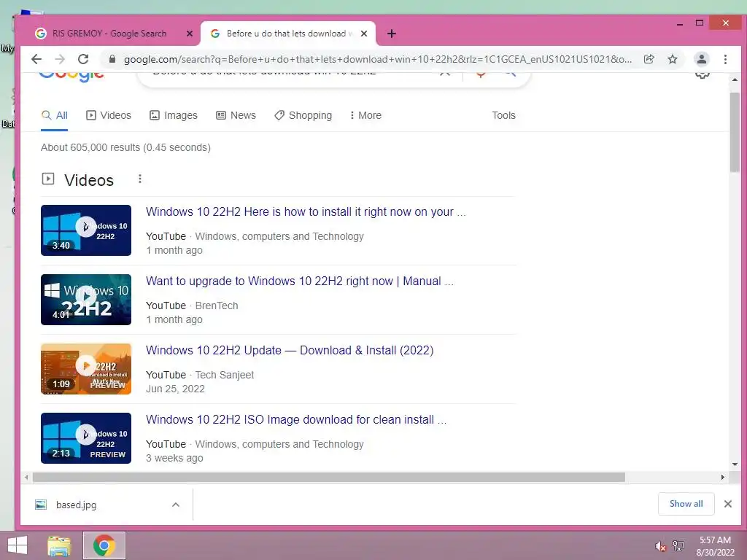The height and width of the screenshot is (560, 747).
Task: Click the '3 weeks ago' text
Action: 174,458
